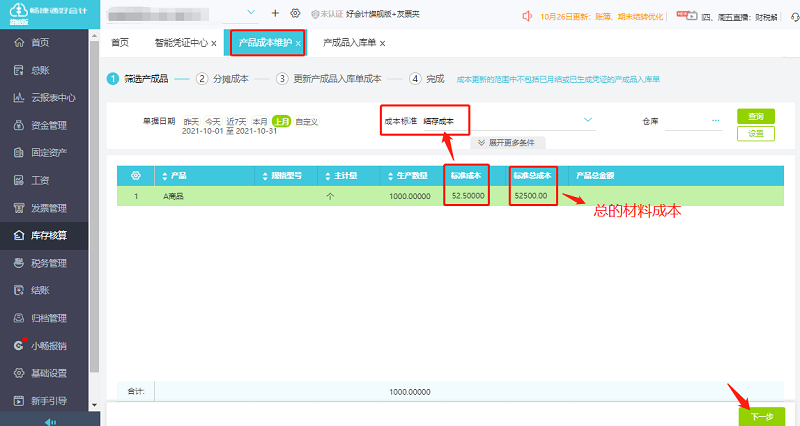
Task: Close the 产品成本维护 tab
Action: [298, 44]
